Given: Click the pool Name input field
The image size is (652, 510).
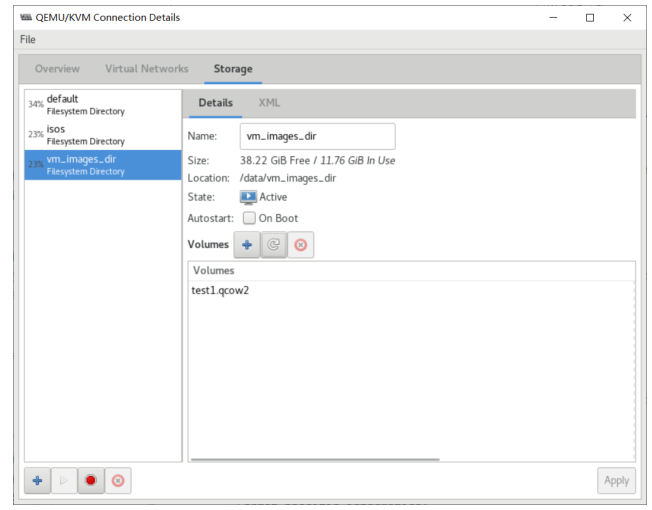Looking at the screenshot, I should tap(318, 137).
